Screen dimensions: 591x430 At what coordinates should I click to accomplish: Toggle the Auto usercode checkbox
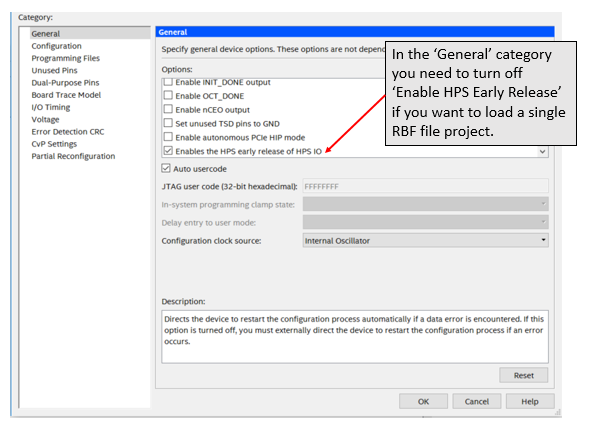tap(166, 168)
